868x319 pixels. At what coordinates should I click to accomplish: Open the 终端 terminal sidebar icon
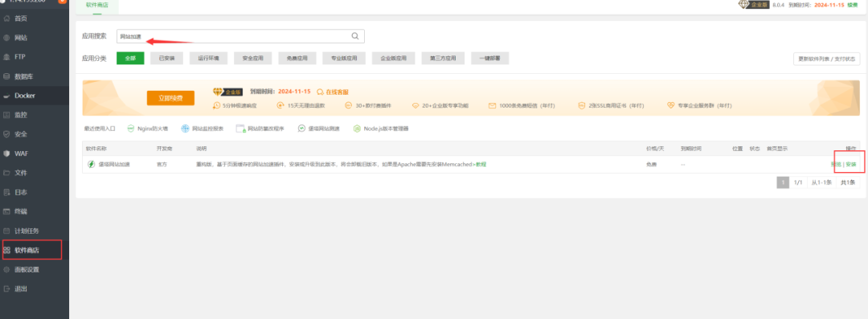(x=6, y=211)
